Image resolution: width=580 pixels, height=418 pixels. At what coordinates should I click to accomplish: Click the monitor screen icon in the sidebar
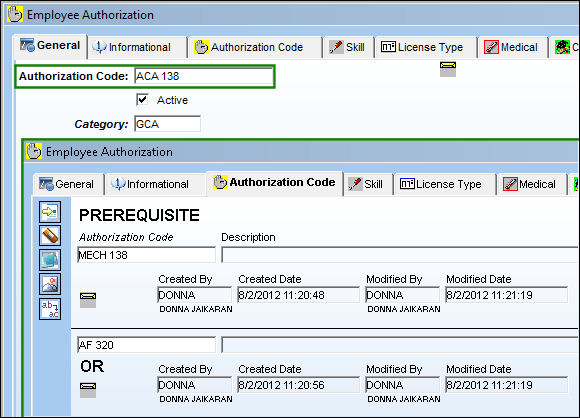[x=50, y=260]
